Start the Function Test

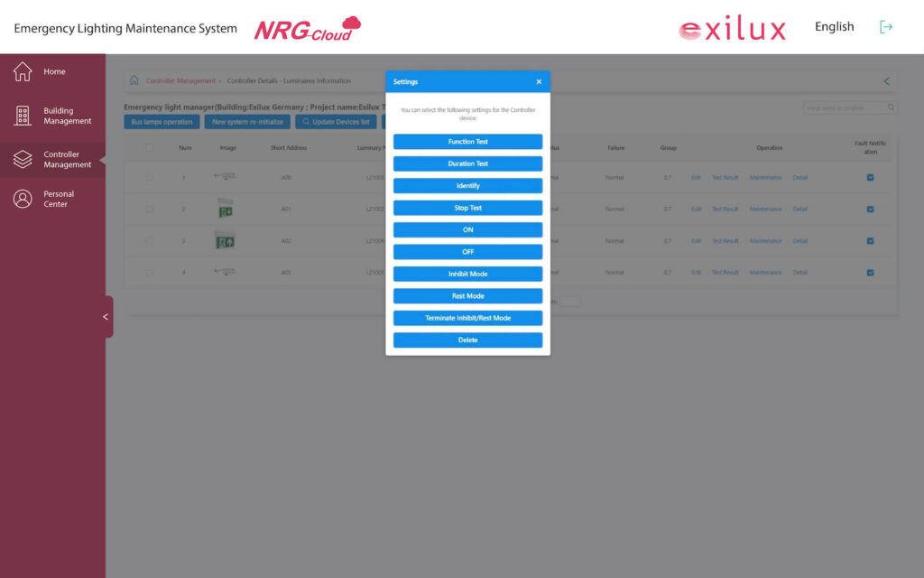(468, 142)
